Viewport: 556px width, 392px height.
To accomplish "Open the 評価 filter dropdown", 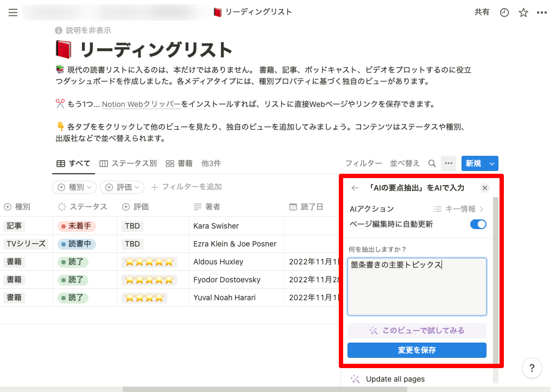I will click(122, 187).
